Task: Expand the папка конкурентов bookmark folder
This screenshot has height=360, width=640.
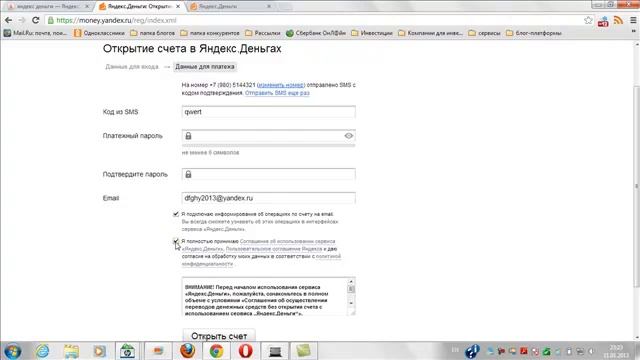Action: [210, 33]
